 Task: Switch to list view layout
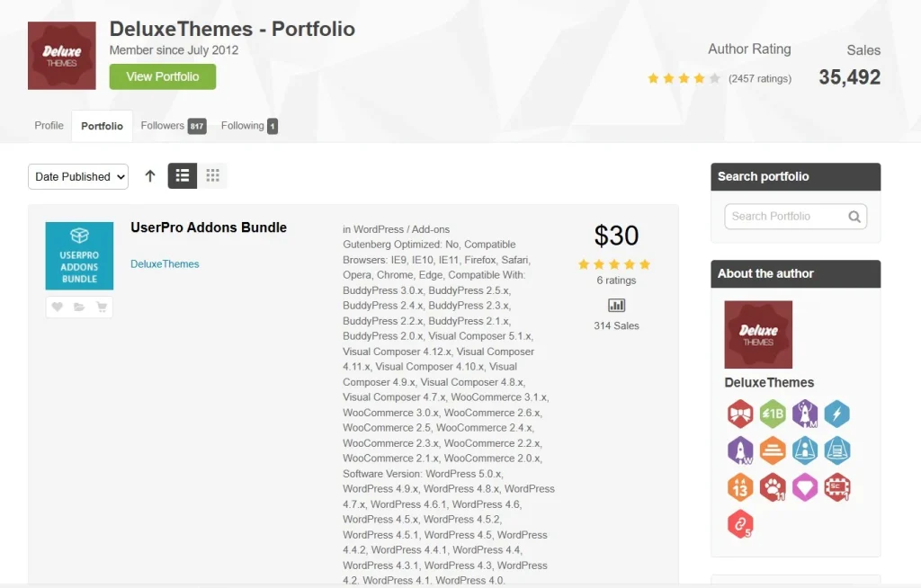(x=183, y=176)
